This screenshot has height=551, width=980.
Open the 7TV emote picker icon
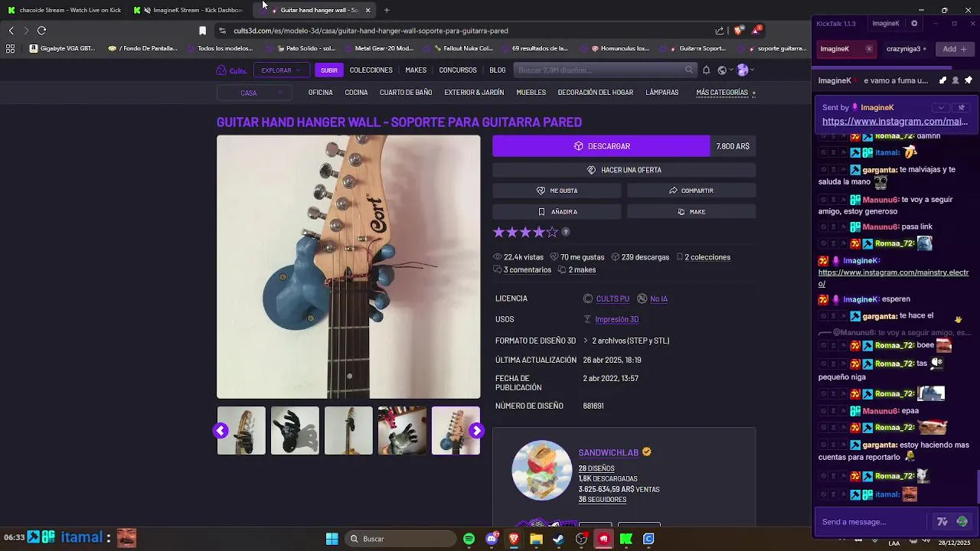pos(942,522)
